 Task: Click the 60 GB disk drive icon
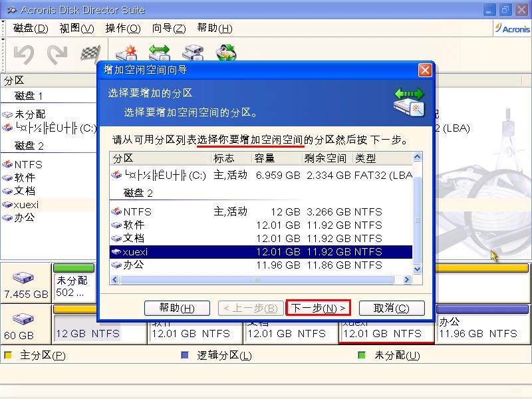(x=23, y=319)
